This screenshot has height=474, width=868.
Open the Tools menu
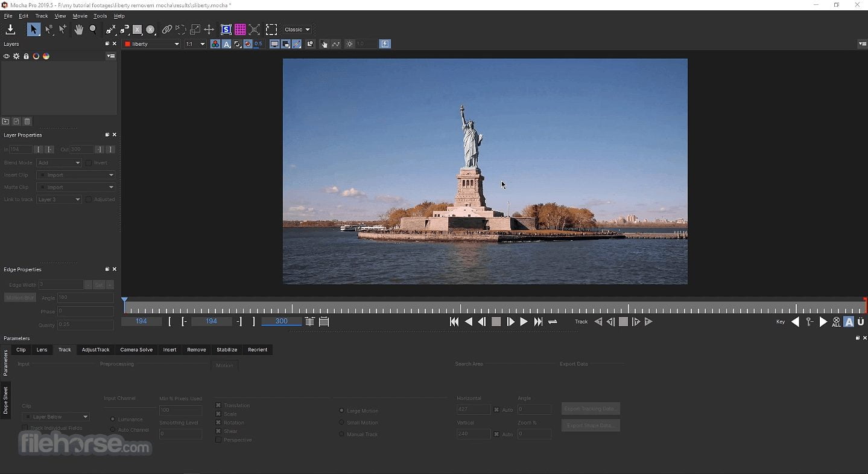pos(100,16)
